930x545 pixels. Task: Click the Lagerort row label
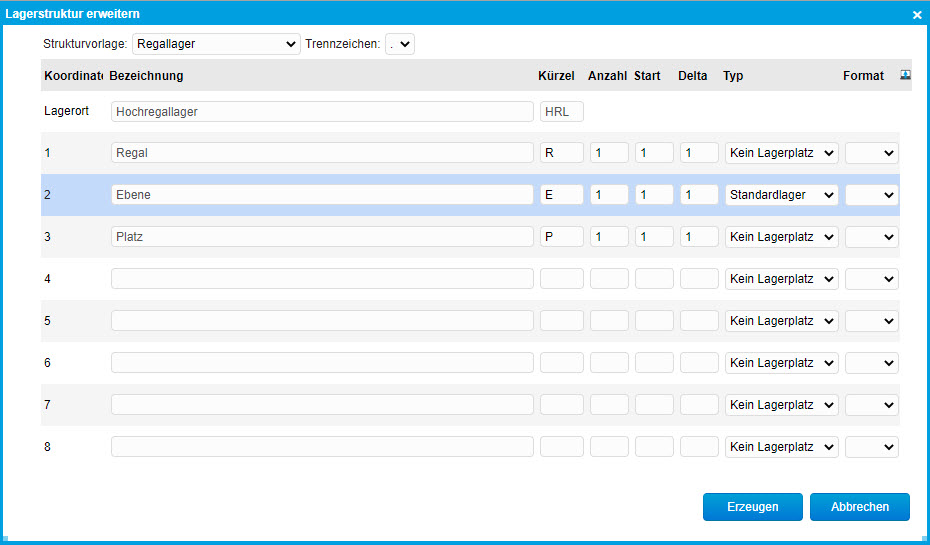tap(66, 111)
